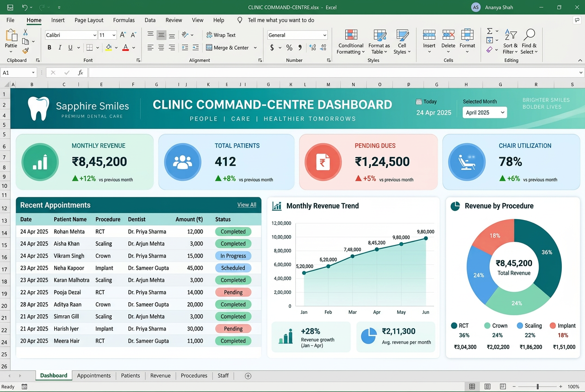Click the macro record status bar icon
Viewport: 585px width, 392px height.
(25, 386)
